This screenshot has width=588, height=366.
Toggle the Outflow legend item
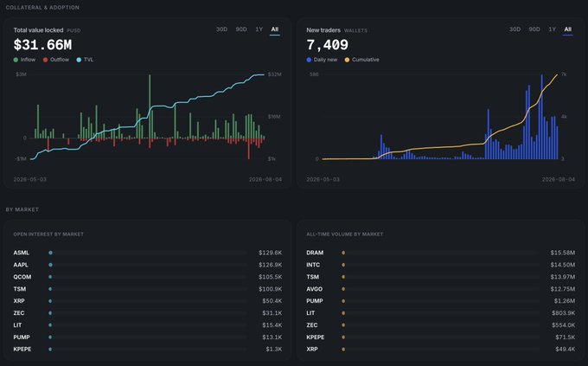click(x=56, y=60)
